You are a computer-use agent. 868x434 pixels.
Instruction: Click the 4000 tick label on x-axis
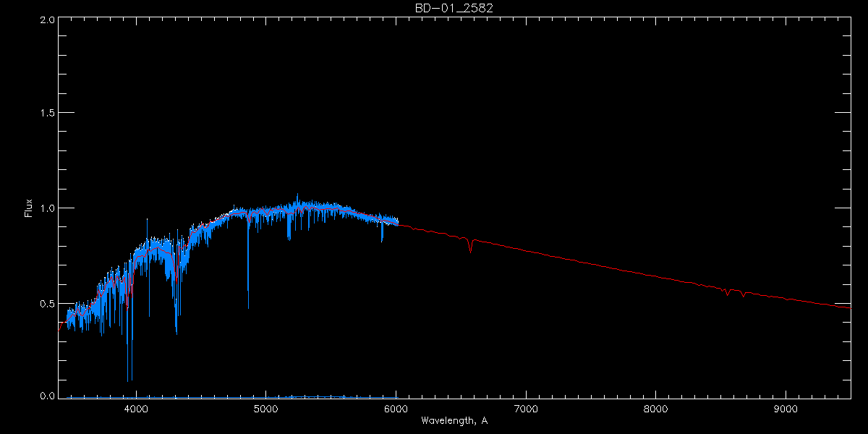[136, 408]
